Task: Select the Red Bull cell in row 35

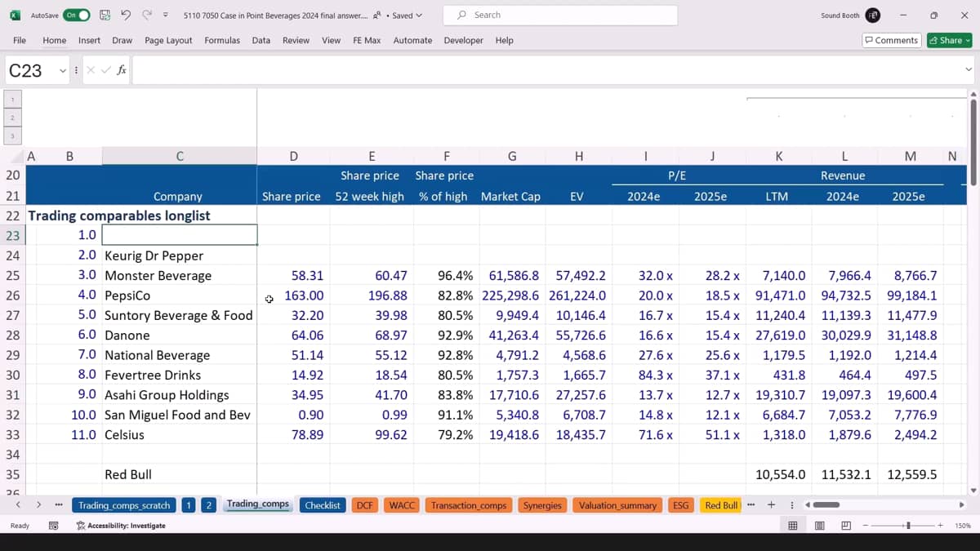Action: point(179,474)
